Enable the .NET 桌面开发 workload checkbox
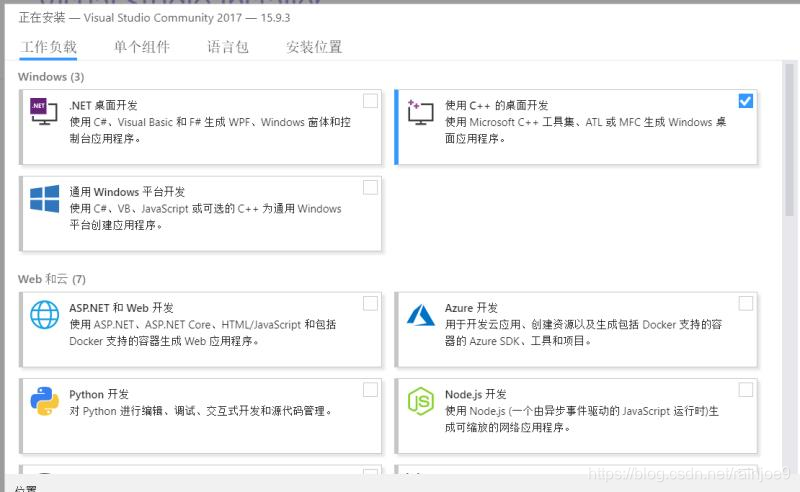 pyautogui.click(x=370, y=101)
